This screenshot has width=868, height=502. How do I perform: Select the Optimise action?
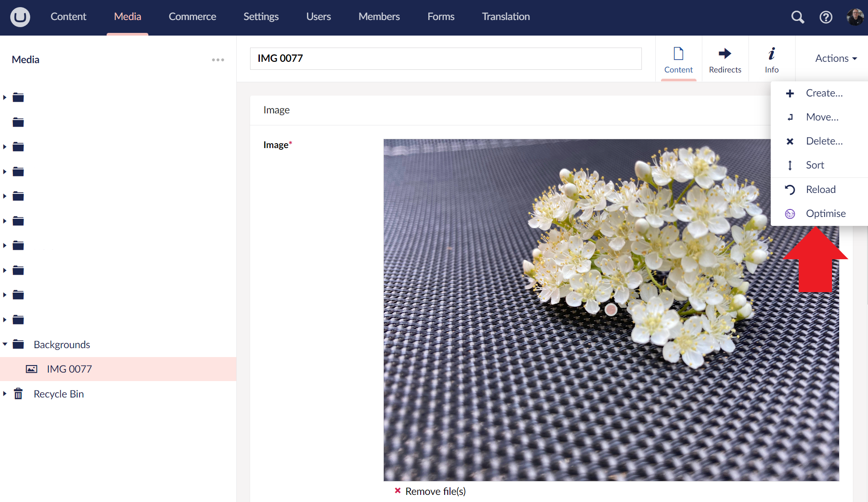825,213
